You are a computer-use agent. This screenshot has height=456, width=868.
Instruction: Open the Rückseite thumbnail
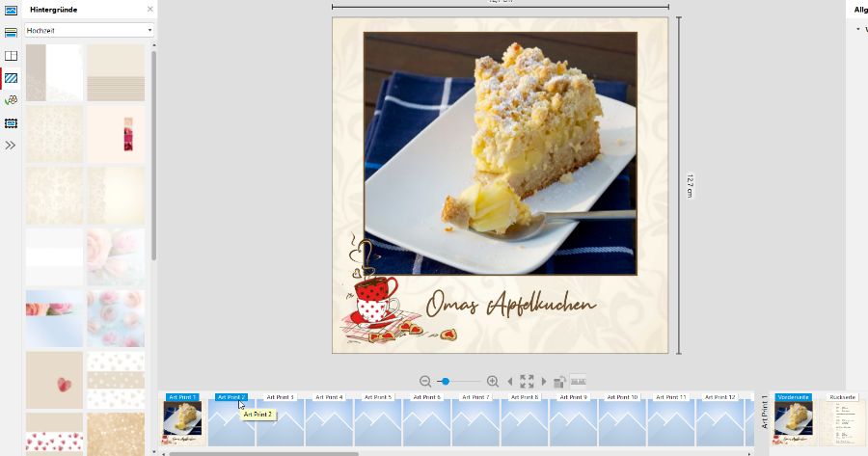pos(842,423)
